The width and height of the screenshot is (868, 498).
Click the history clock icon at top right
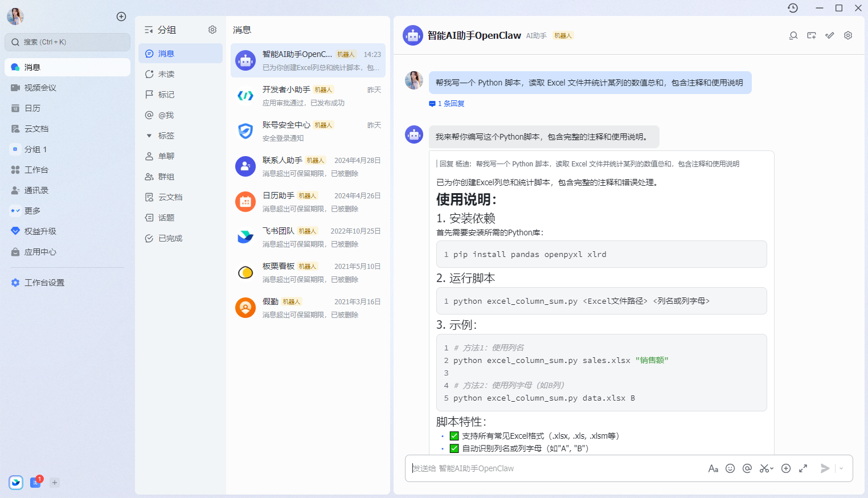coord(792,8)
